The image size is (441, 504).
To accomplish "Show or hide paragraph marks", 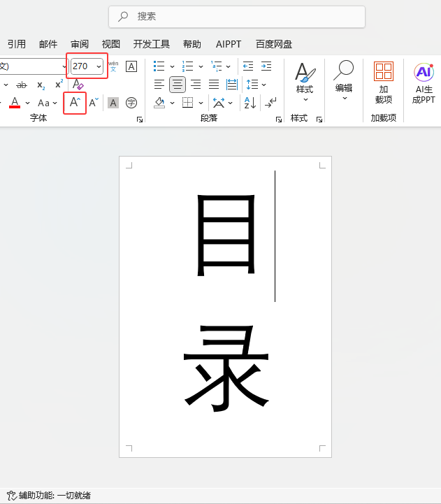I will click(270, 103).
